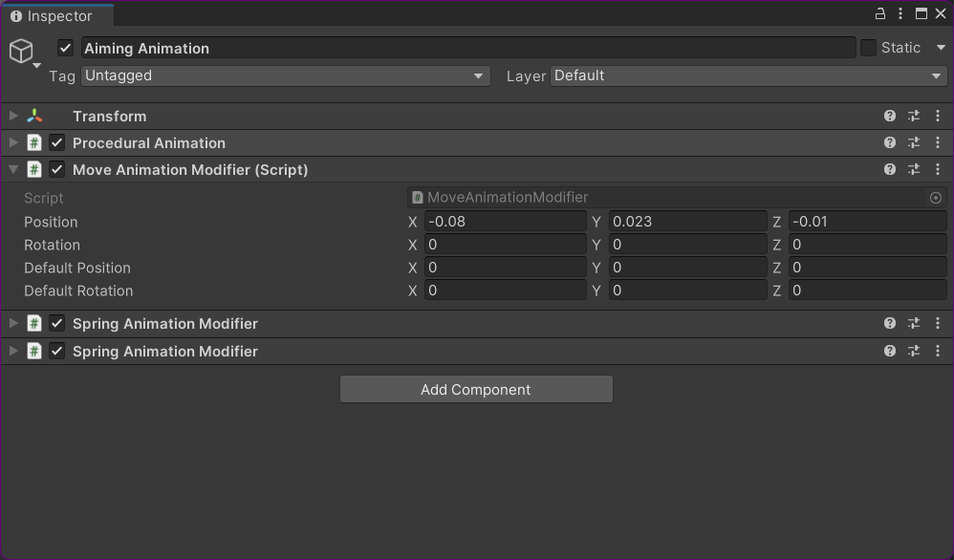Open script object picker for MoveAnimationModifier
Image resolution: width=954 pixels, height=560 pixels.
pos(935,198)
